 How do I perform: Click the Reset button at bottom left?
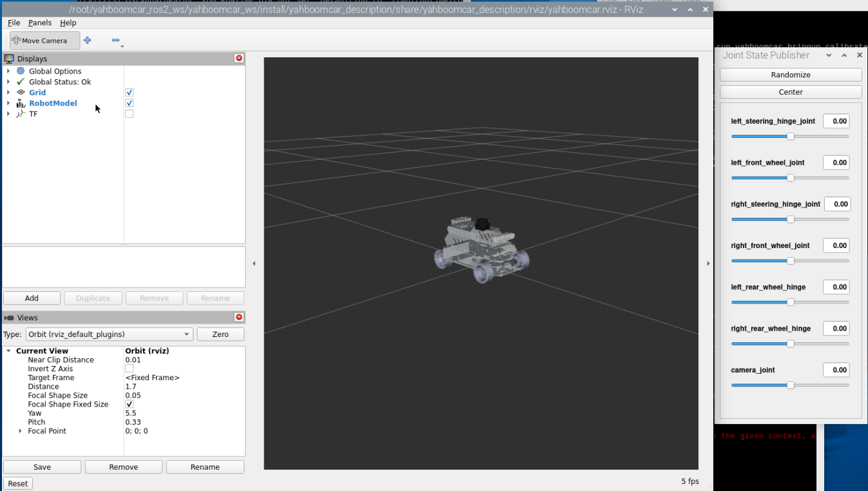[18, 483]
